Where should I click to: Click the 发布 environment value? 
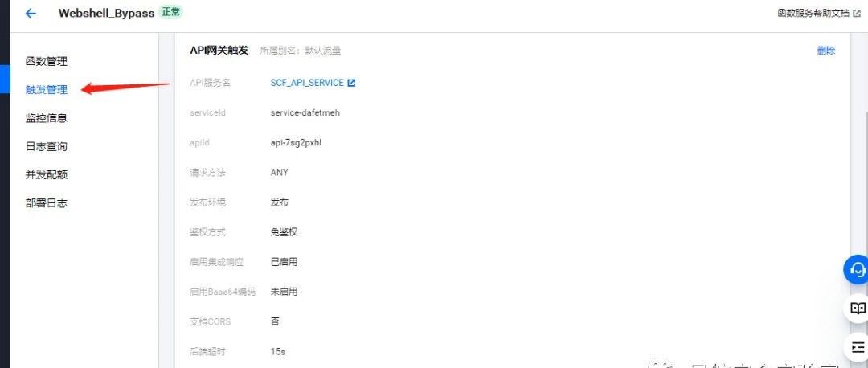(x=280, y=202)
